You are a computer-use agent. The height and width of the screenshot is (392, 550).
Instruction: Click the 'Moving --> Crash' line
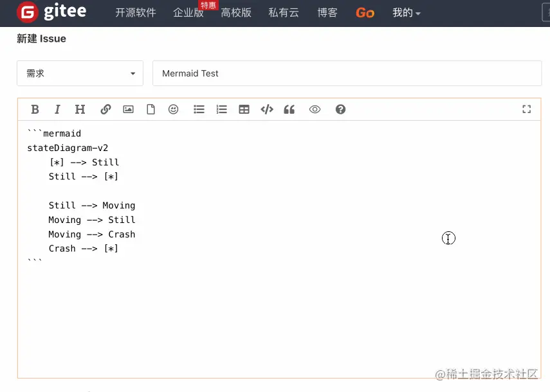92,234
